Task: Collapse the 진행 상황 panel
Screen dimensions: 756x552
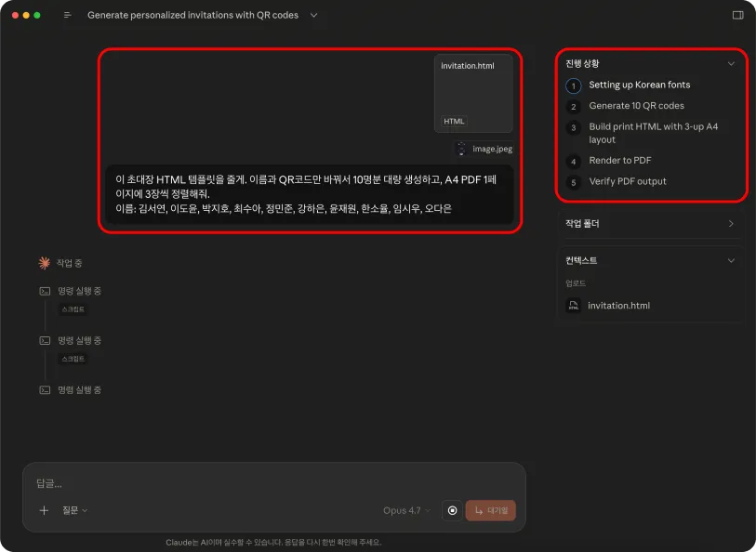Action: [731, 63]
